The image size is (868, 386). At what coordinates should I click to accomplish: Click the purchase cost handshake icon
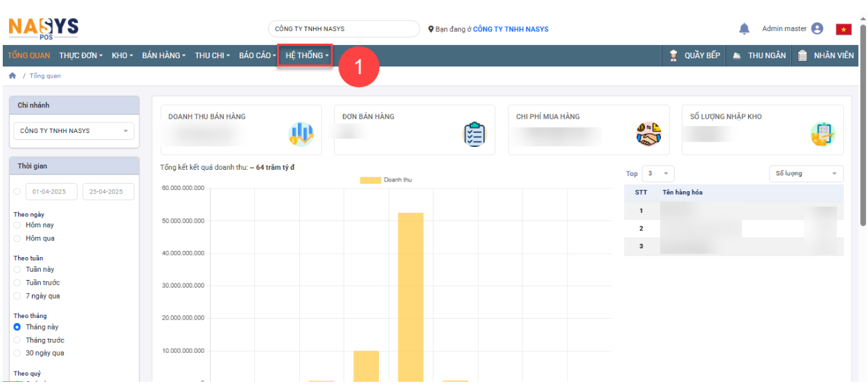[648, 134]
